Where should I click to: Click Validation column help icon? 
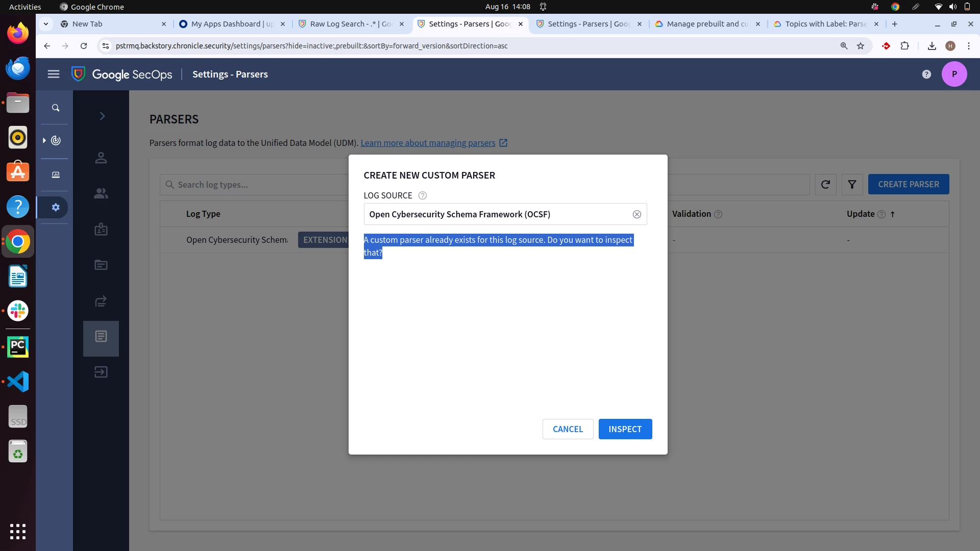point(718,214)
